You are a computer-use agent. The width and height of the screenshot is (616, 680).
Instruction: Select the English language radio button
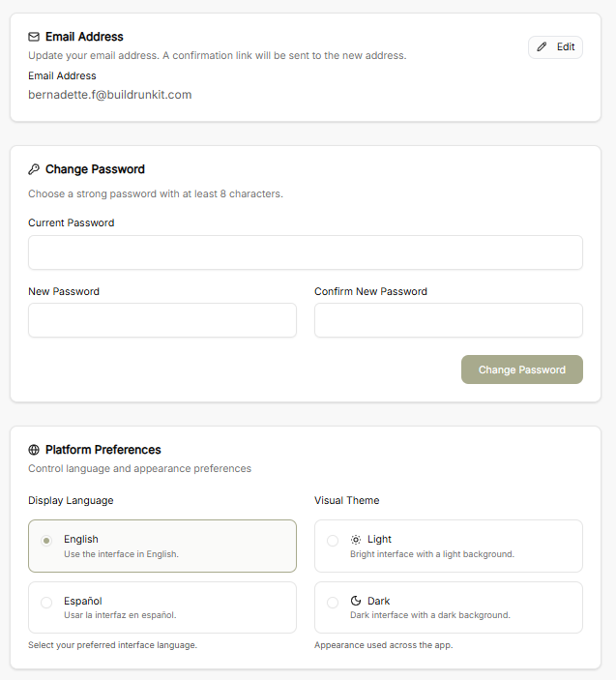coord(46,541)
